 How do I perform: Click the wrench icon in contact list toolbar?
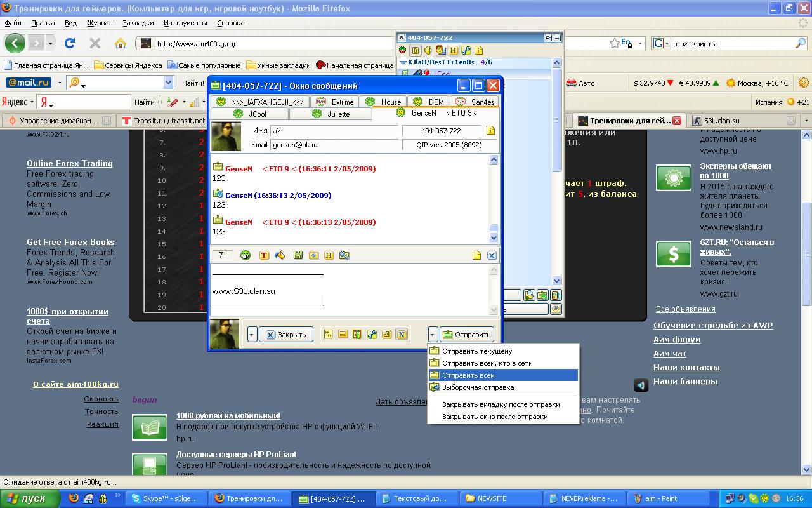[x=466, y=50]
